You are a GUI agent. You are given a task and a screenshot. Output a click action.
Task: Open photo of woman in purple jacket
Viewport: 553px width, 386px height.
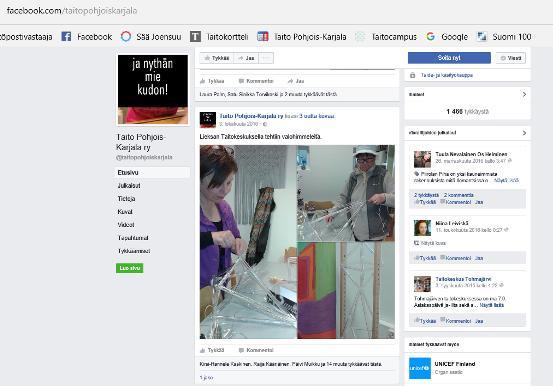coord(248,242)
